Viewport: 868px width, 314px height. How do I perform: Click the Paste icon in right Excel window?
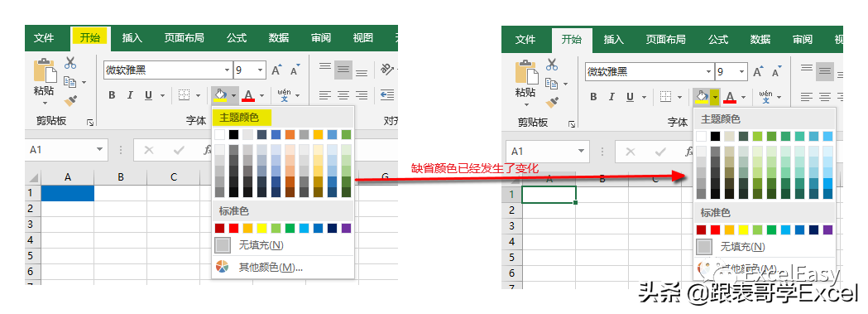526,73
